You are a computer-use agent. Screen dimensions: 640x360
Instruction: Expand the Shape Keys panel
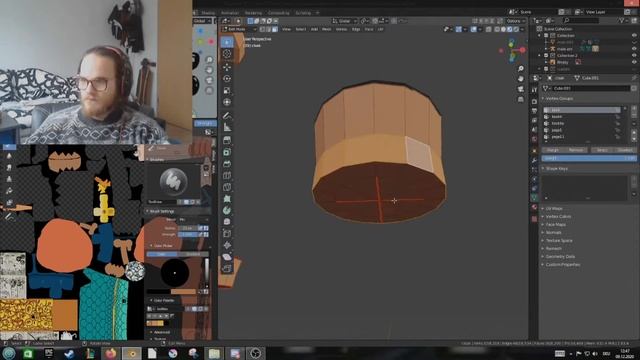pyautogui.click(x=556, y=168)
